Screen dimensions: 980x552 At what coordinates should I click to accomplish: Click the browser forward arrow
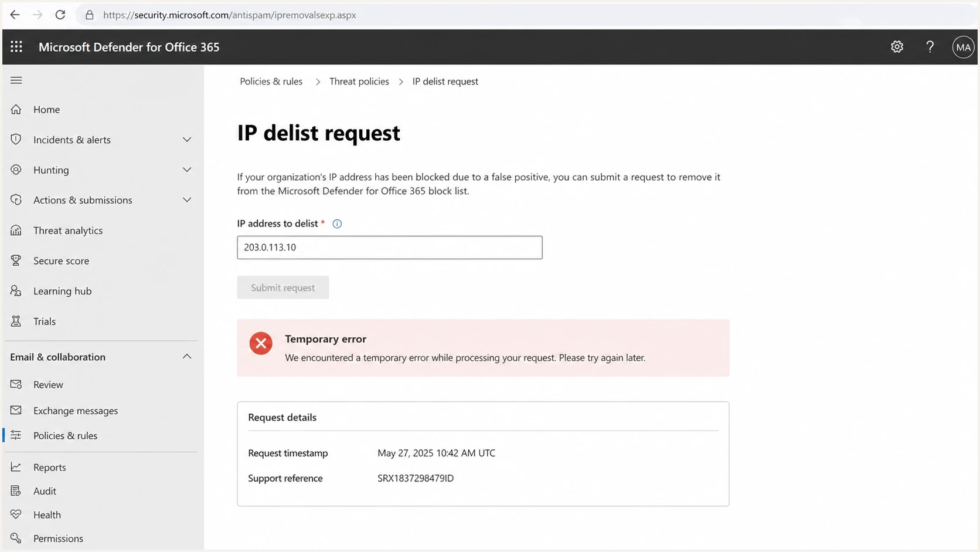38,15
